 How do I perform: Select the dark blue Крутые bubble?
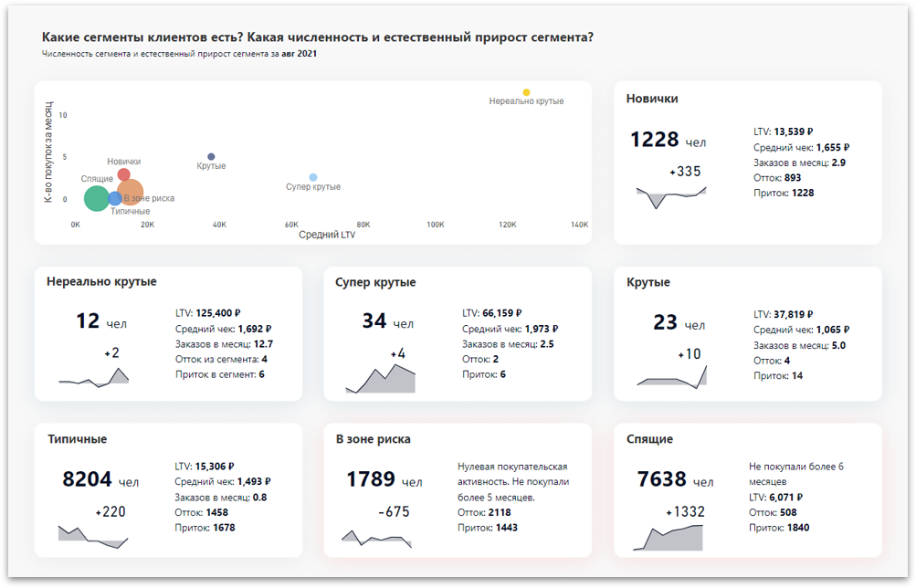212,156
